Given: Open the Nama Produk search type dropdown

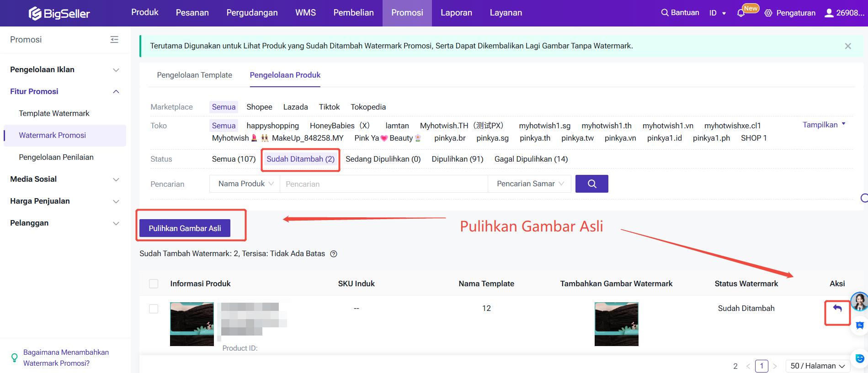Looking at the screenshot, I should [245, 184].
